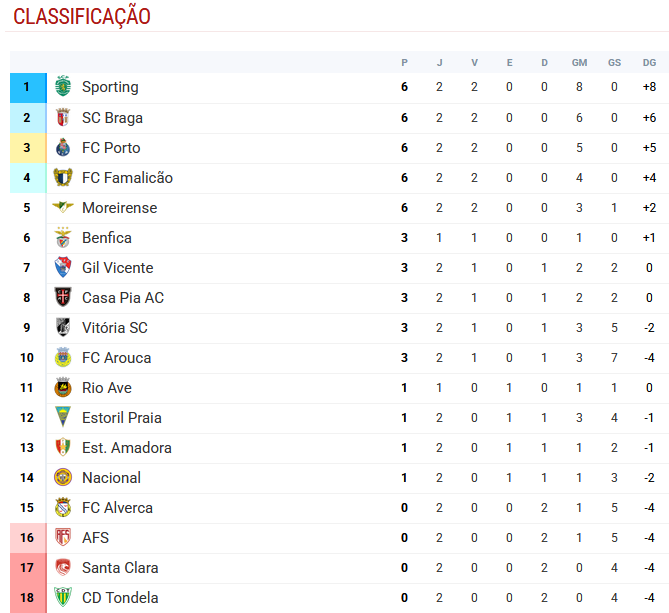Click the CD Tondela crest icon
This screenshot has width=669, height=613.
tap(63, 597)
